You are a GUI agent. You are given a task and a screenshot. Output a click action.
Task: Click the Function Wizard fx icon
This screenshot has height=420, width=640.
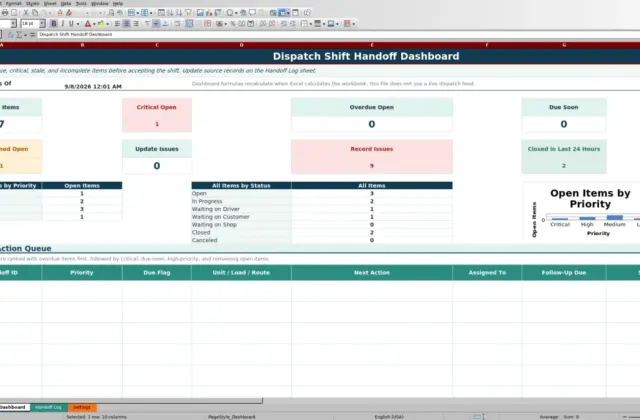11,35
